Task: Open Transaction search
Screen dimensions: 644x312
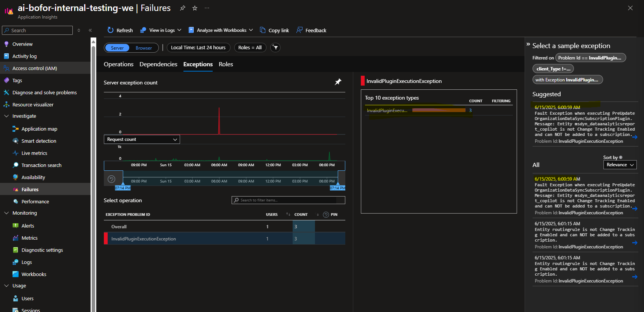Action: tap(41, 165)
